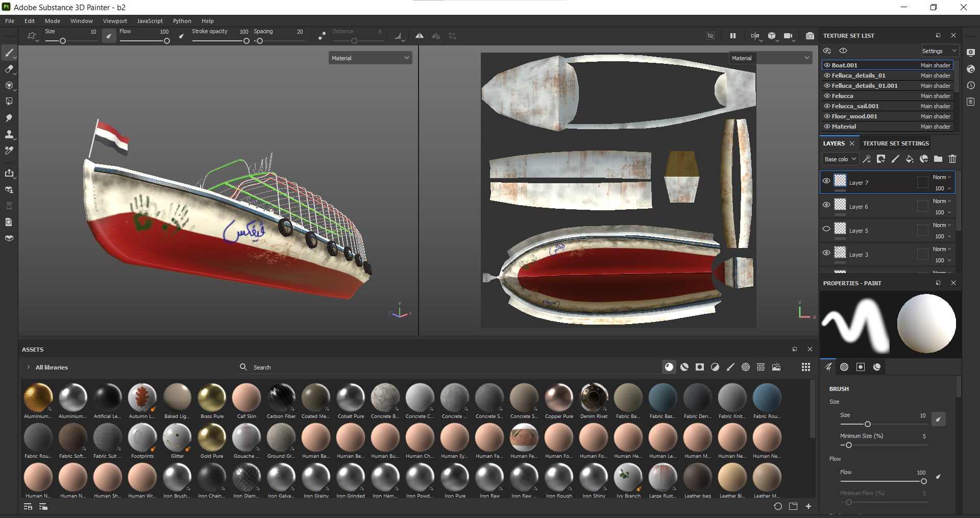Toggle visibility of Boat.001 texture set
980x518 pixels.
point(827,65)
